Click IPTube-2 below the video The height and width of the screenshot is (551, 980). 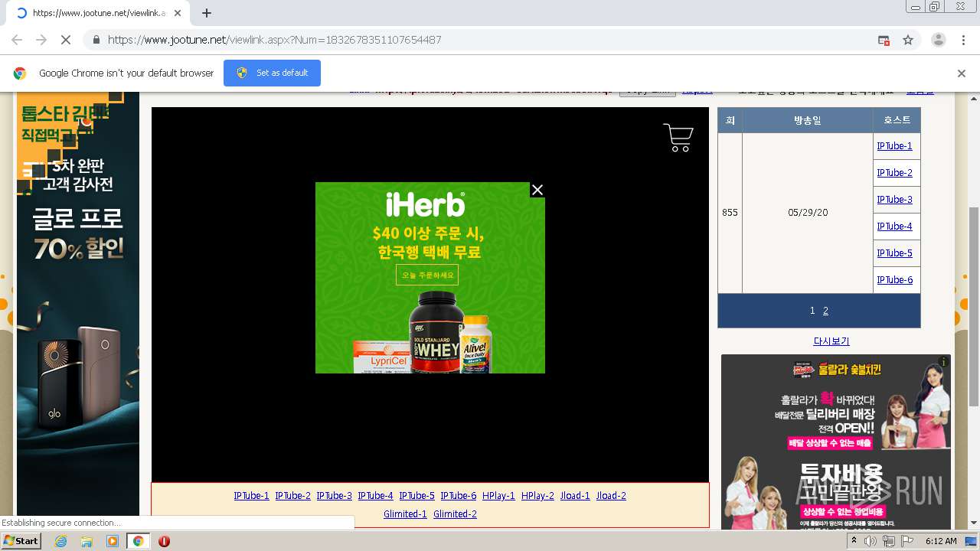tap(292, 496)
